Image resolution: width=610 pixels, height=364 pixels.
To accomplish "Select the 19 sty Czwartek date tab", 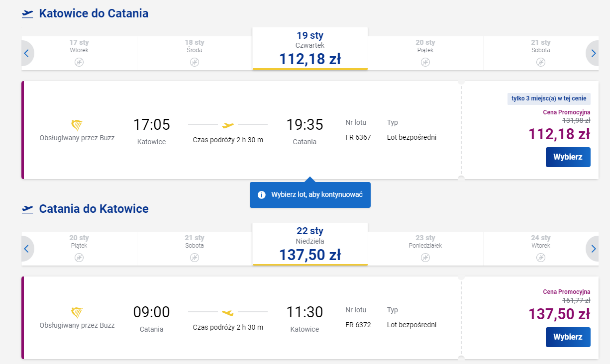I will click(x=310, y=49).
